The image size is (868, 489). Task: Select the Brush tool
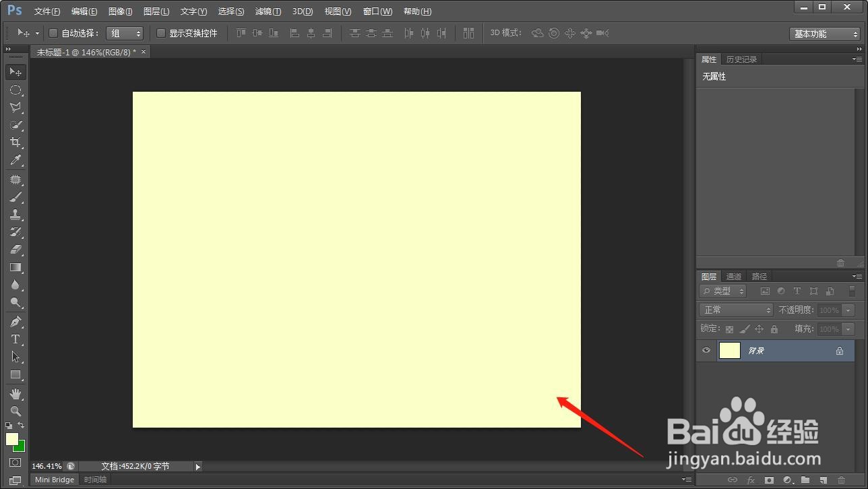[x=15, y=198]
